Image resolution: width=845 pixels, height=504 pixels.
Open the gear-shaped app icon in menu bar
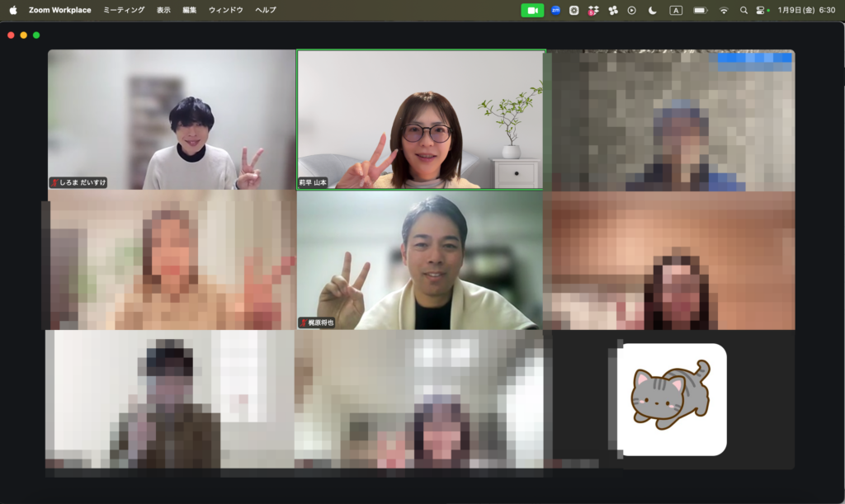[x=574, y=10]
